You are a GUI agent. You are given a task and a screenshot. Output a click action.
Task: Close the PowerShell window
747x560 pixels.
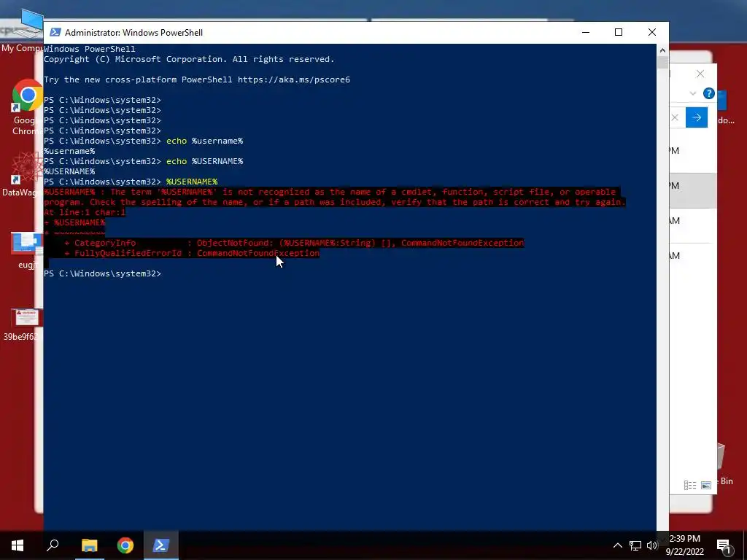[652, 32]
